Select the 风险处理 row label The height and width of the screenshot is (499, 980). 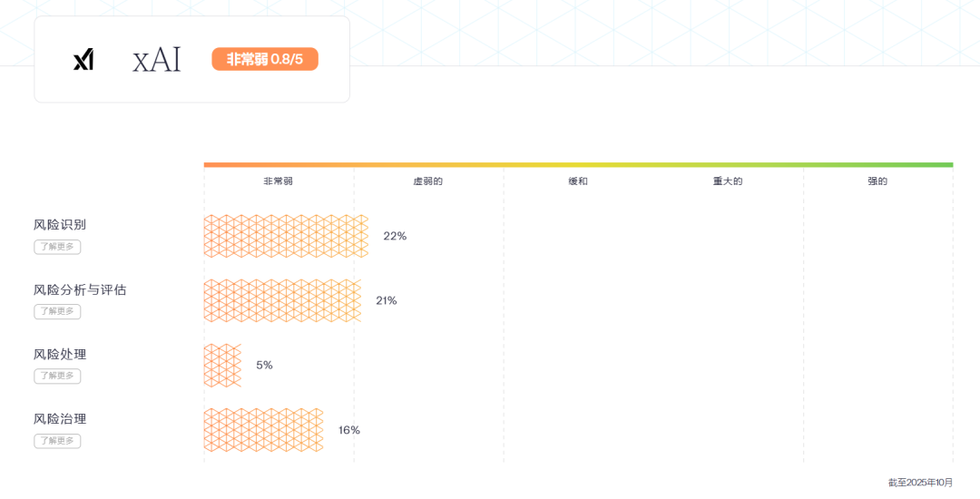(x=60, y=354)
